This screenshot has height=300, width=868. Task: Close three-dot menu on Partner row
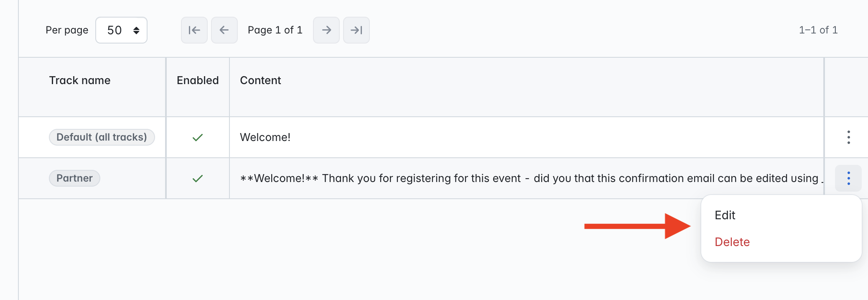[848, 178]
